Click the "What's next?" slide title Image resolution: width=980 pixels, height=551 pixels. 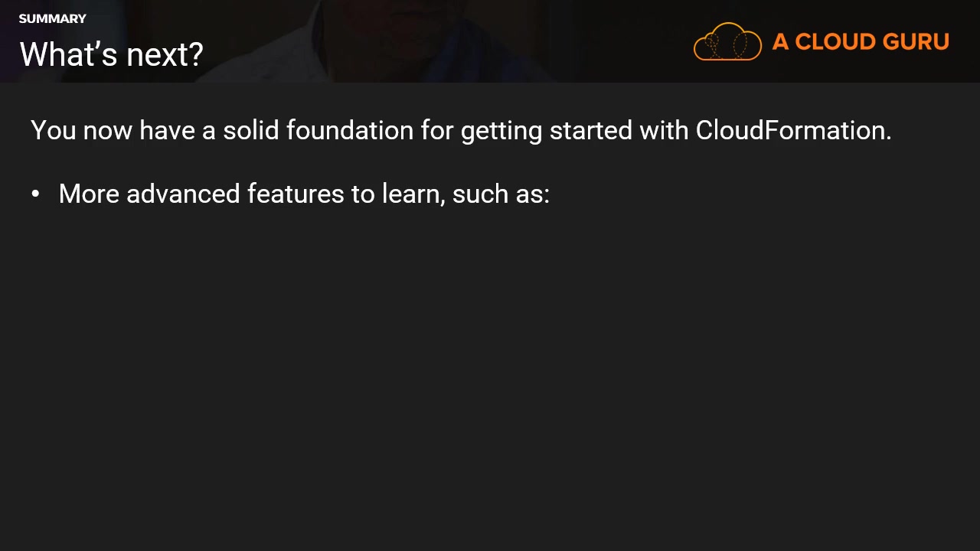click(x=111, y=54)
